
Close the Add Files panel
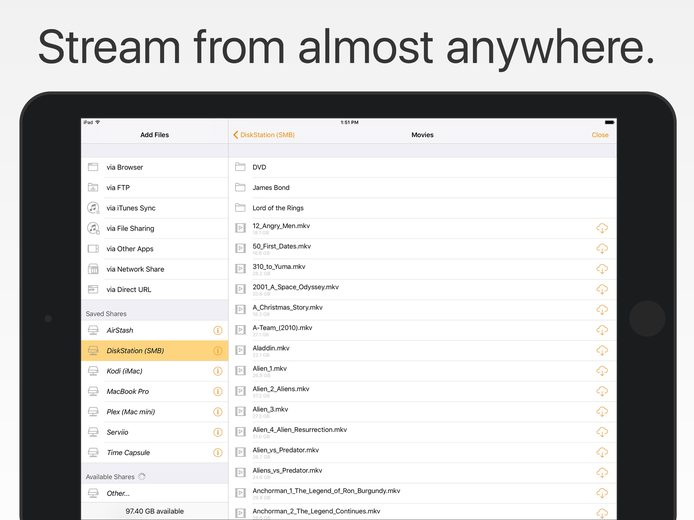pyautogui.click(x=600, y=135)
